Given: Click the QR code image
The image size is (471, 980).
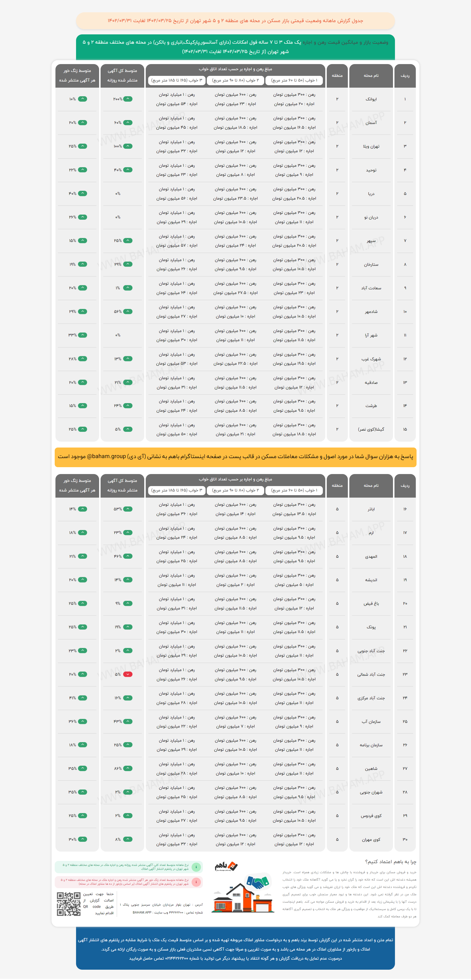Looking at the screenshot, I should [68, 904].
